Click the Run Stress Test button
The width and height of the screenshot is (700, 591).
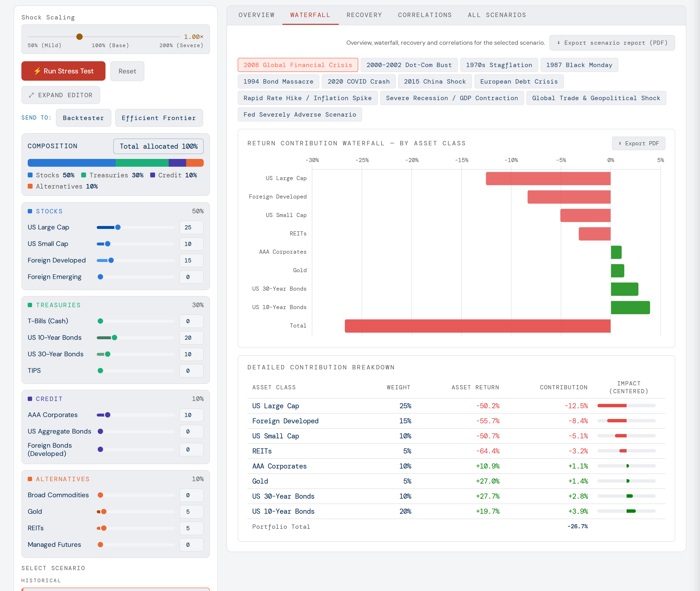63,71
